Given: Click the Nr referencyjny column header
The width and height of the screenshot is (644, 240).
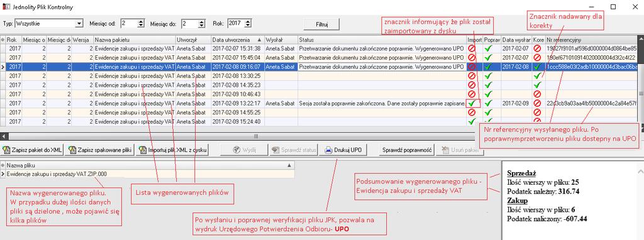Looking at the screenshot, I should click(x=591, y=40).
